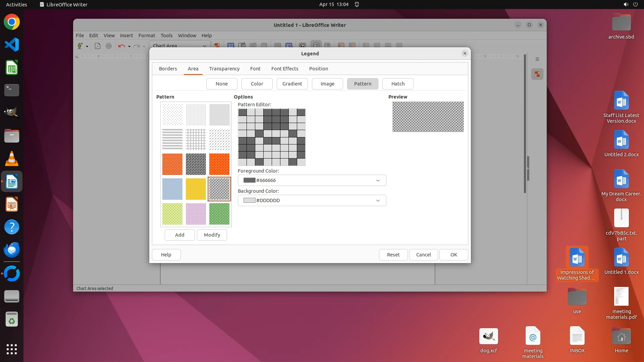Click the Undo arrow icon

pos(121,46)
